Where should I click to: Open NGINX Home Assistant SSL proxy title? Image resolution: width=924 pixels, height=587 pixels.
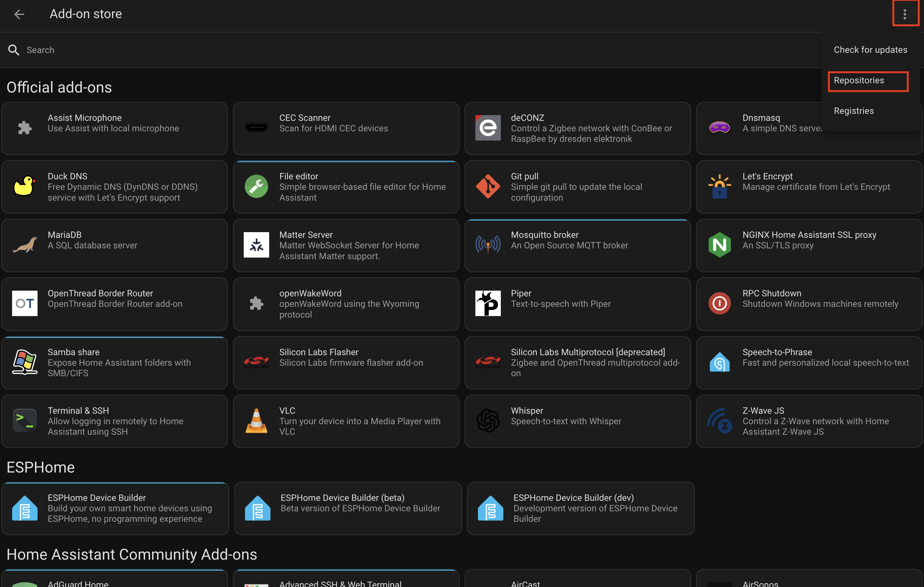point(809,235)
